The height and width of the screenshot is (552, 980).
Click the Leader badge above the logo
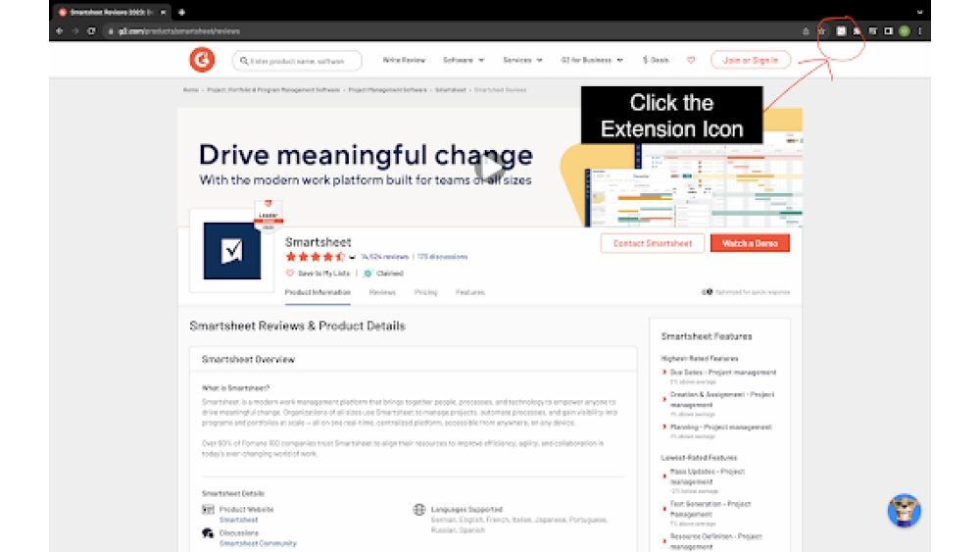click(269, 215)
